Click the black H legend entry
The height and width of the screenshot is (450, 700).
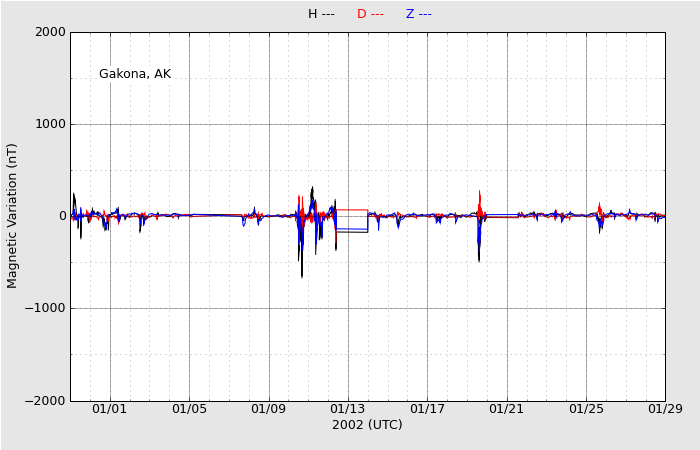click(x=320, y=14)
